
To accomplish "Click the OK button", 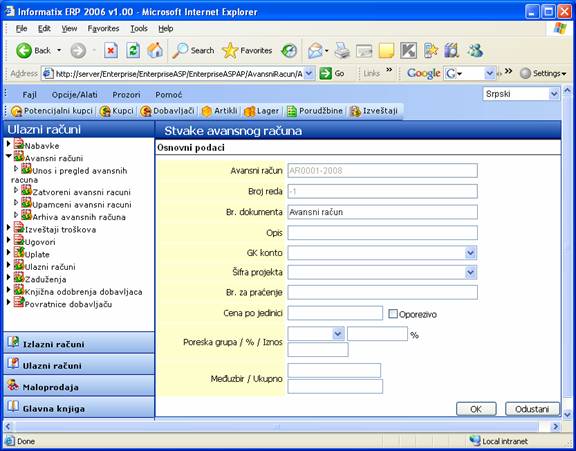I will pos(476,409).
